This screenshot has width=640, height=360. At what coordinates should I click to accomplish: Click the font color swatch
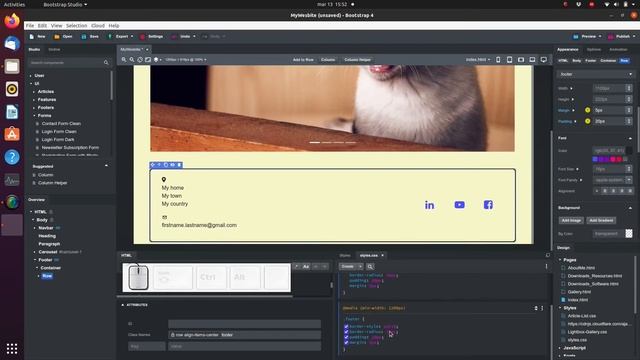point(629,151)
